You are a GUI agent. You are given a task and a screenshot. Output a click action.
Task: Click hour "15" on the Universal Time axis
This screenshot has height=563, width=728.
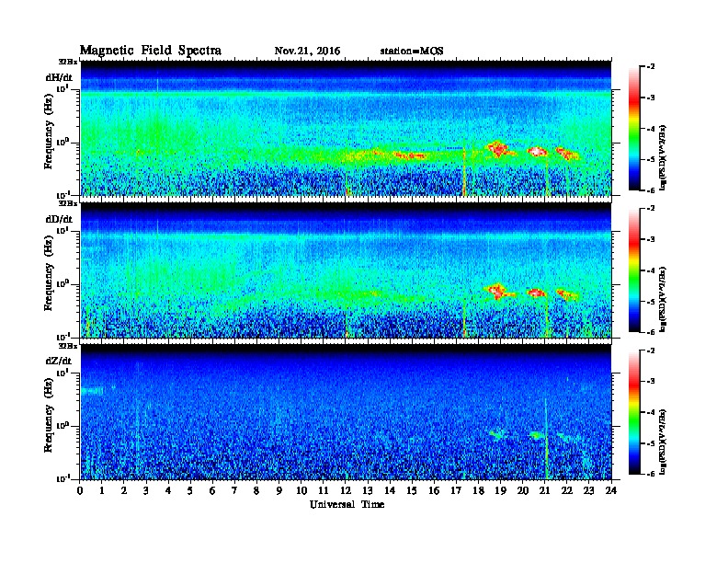pos(412,490)
